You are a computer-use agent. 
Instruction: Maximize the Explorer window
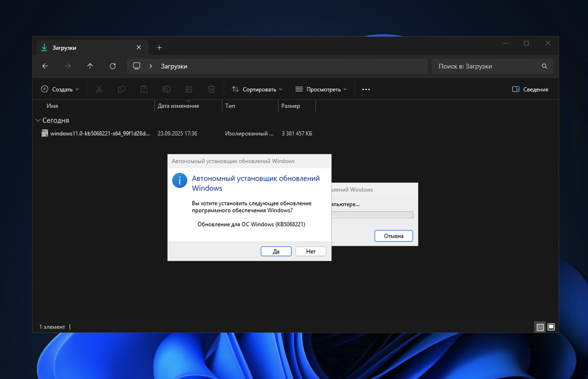[526, 43]
